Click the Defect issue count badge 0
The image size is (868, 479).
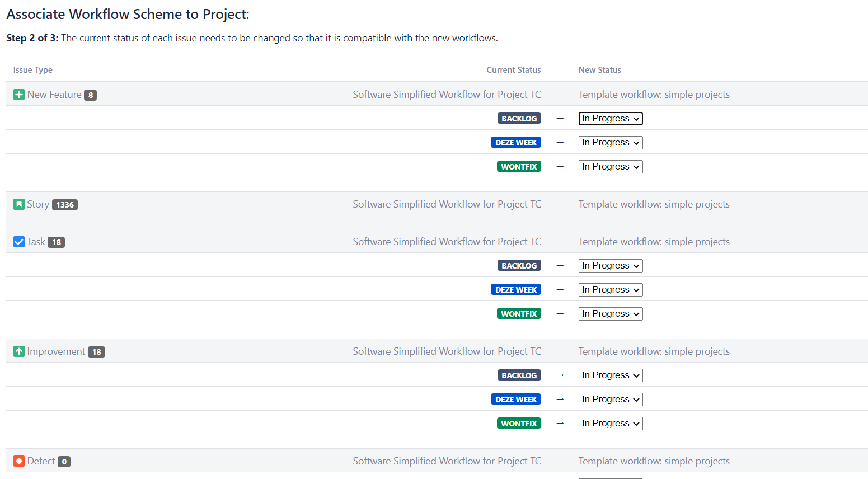[x=64, y=462]
